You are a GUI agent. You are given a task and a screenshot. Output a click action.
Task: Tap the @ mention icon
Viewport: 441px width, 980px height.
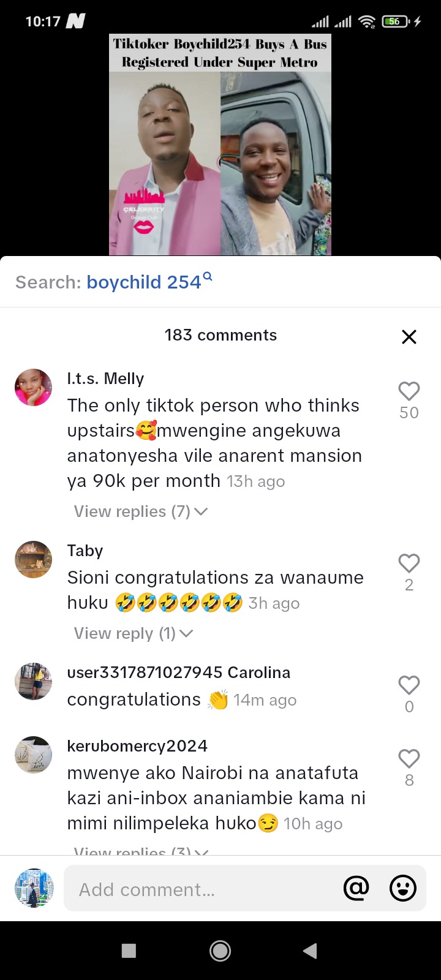pos(356,888)
